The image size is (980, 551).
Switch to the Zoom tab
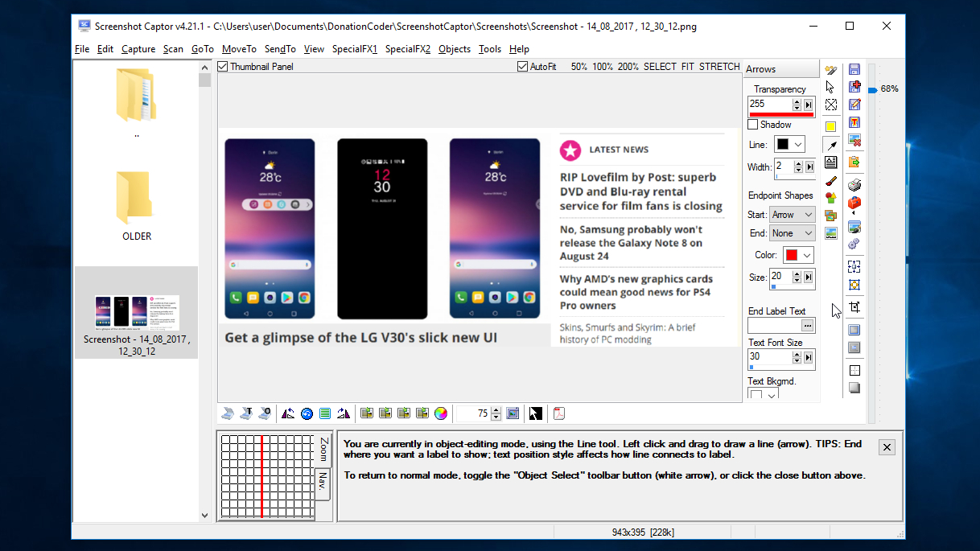(x=323, y=449)
